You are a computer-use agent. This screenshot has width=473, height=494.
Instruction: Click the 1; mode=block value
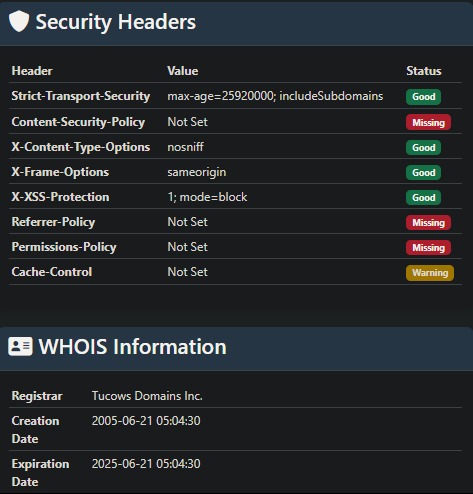click(x=207, y=197)
